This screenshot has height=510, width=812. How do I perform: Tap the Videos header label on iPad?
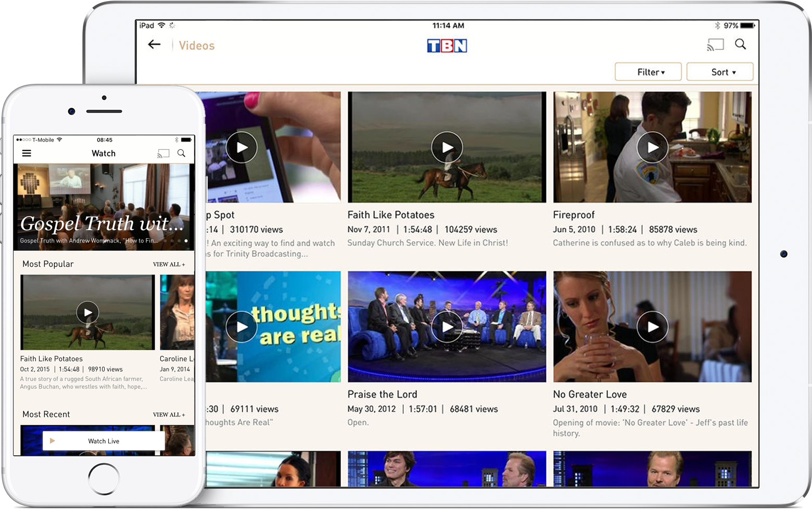tap(197, 46)
